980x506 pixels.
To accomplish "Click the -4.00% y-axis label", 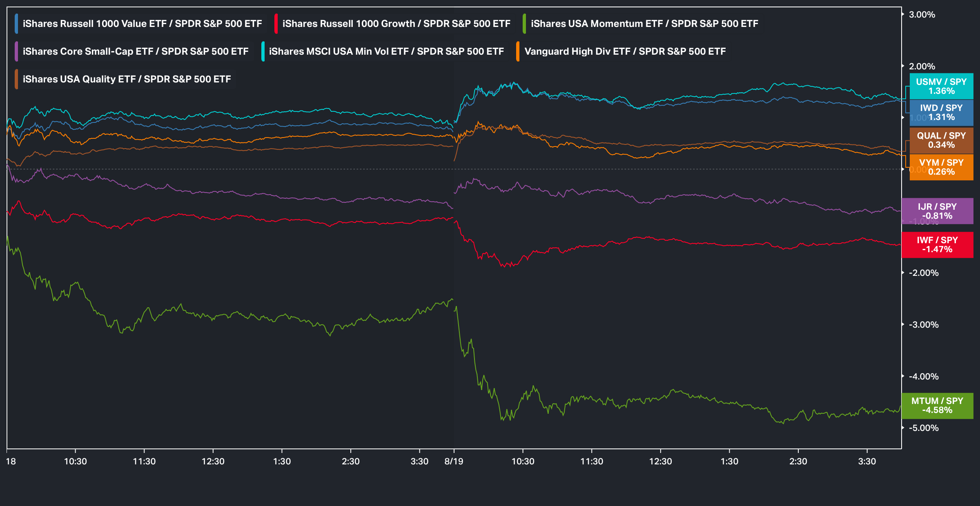I will tap(924, 376).
